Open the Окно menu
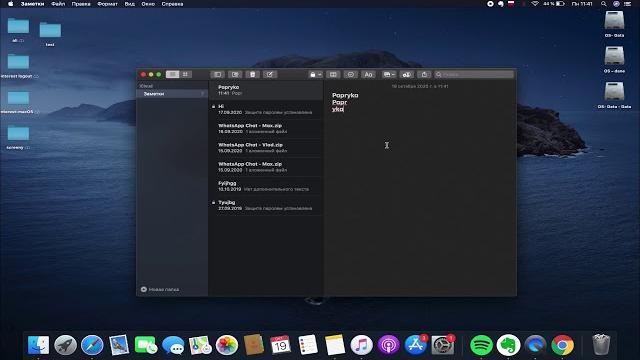The width and height of the screenshot is (640, 360). (148, 4)
